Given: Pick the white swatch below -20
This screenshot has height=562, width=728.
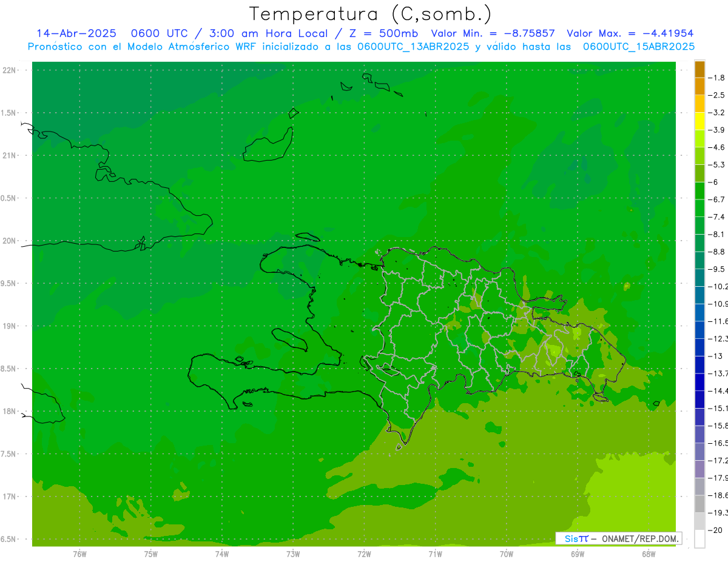Looking at the screenshot, I should click(x=699, y=538).
